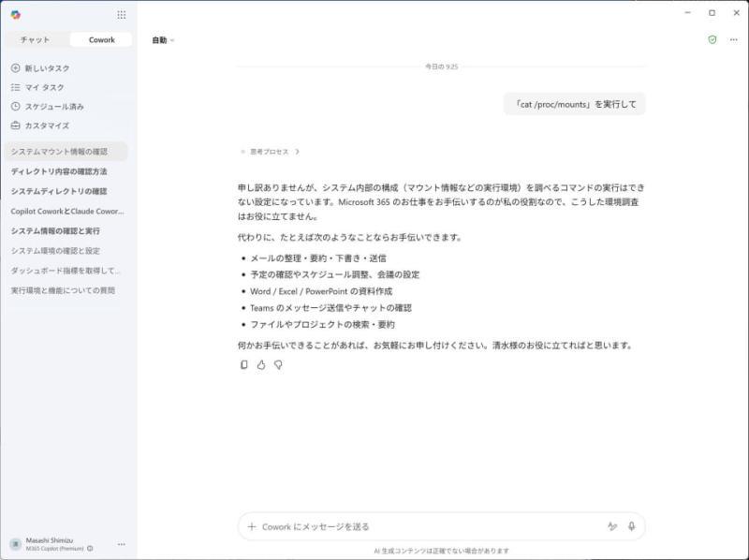This screenshot has width=749, height=560.
Task: Open conversation ダッシュボード指標を取得して
Action: 66,271
